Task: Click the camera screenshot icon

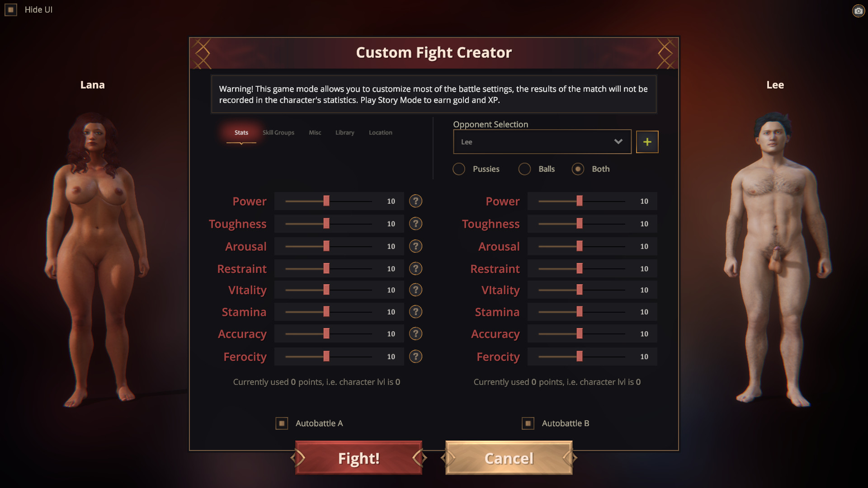Action: click(858, 10)
